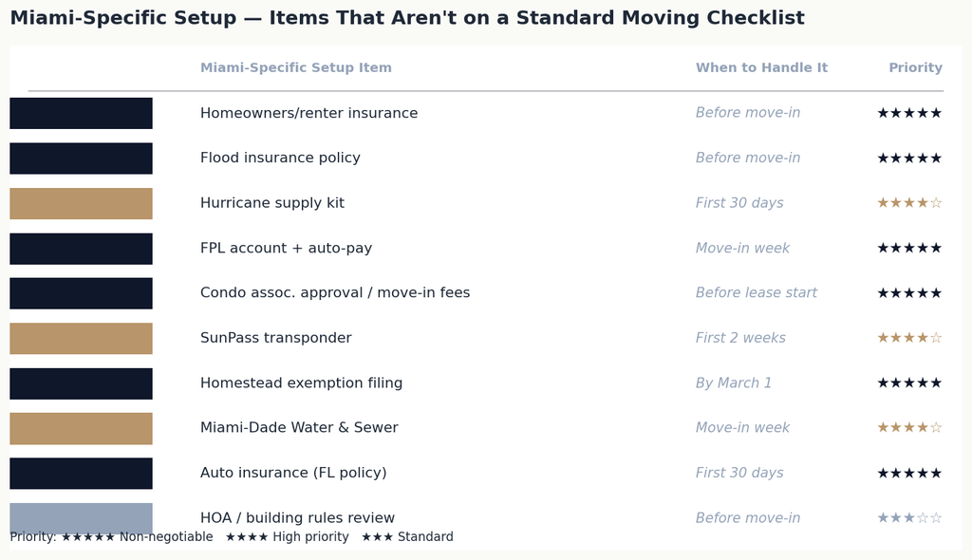
Task: Click the Non-negotiable priority legend entry
Action: 137,536
